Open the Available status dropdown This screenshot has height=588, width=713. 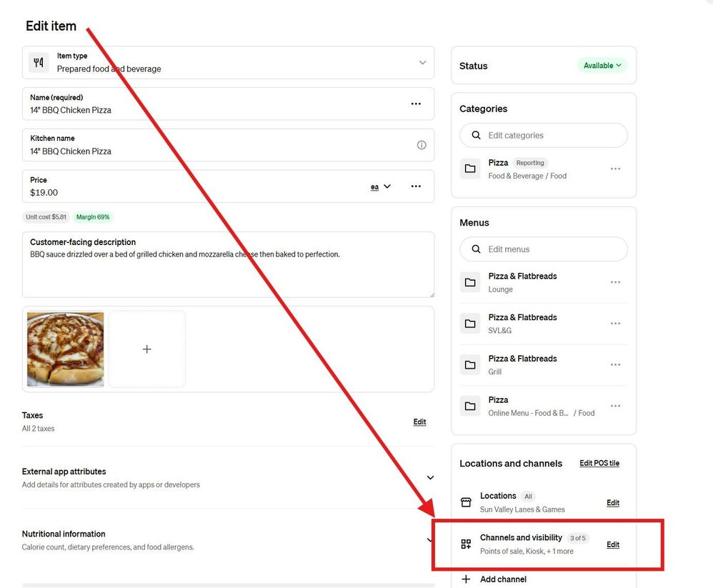click(602, 66)
